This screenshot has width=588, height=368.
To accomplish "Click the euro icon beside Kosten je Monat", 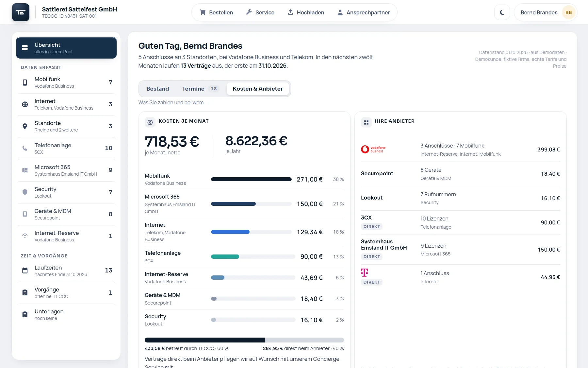I will pos(150,122).
